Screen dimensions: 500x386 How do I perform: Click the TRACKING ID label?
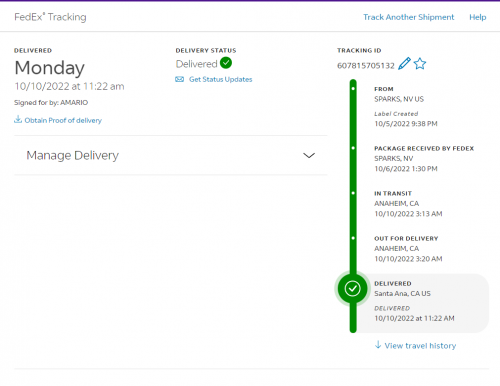pyautogui.click(x=359, y=50)
